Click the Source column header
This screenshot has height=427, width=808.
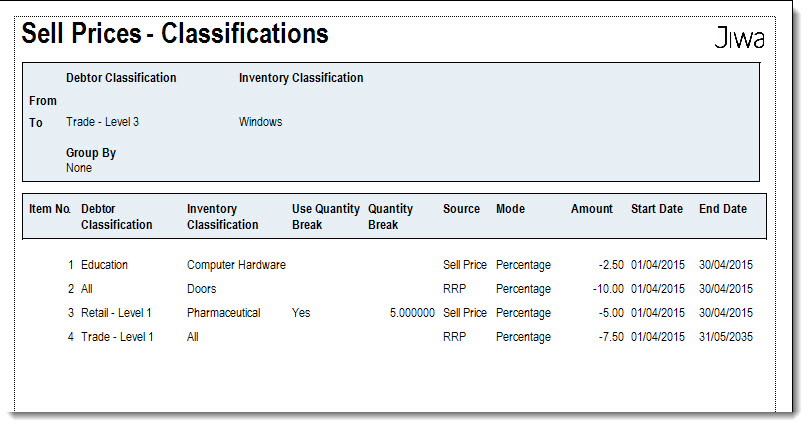[461, 209]
